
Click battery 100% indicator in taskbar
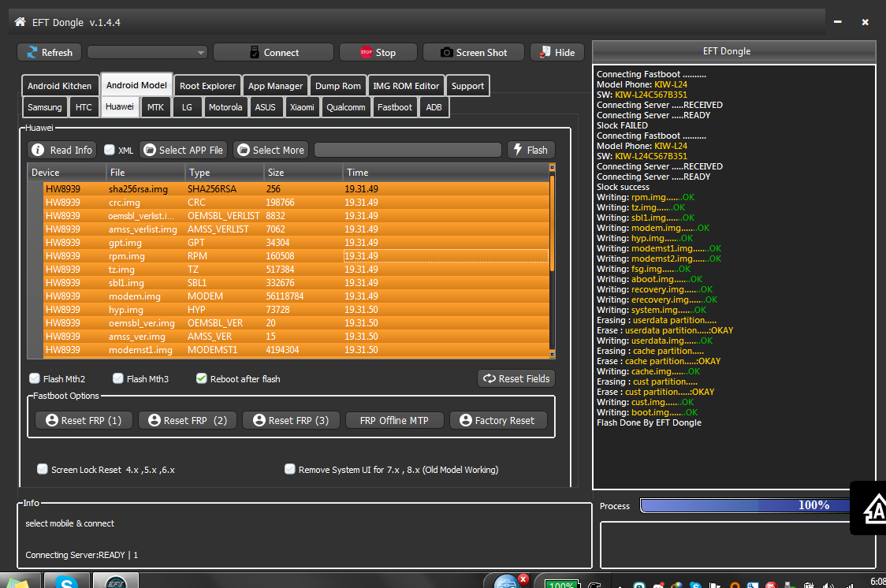pos(562,583)
